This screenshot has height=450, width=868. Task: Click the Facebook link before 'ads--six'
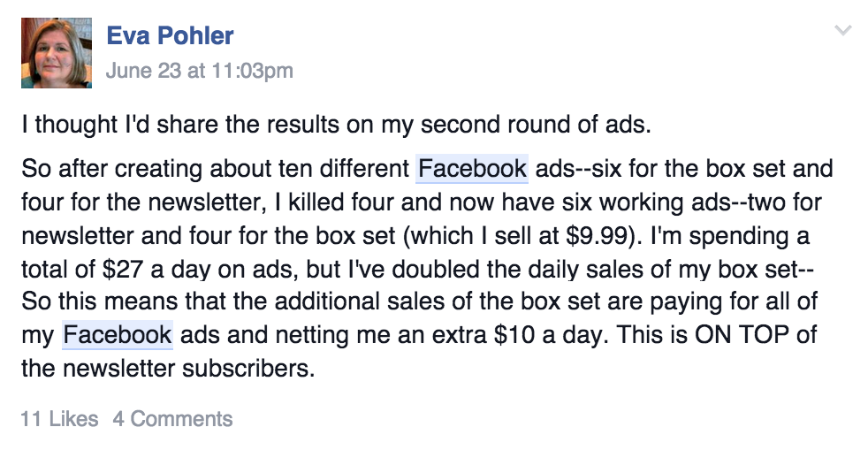click(472, 169)
